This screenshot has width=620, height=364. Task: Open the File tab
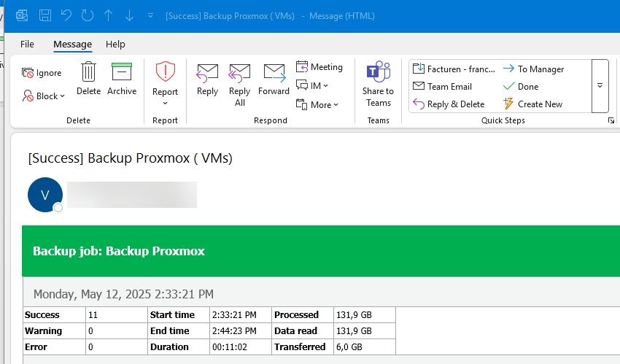tap(27, 44)
